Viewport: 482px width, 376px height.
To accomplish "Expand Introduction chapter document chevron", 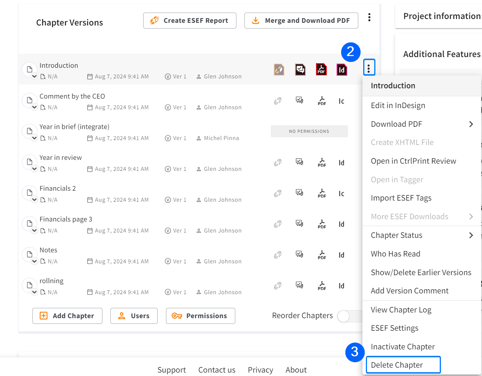I will [34, 77].
